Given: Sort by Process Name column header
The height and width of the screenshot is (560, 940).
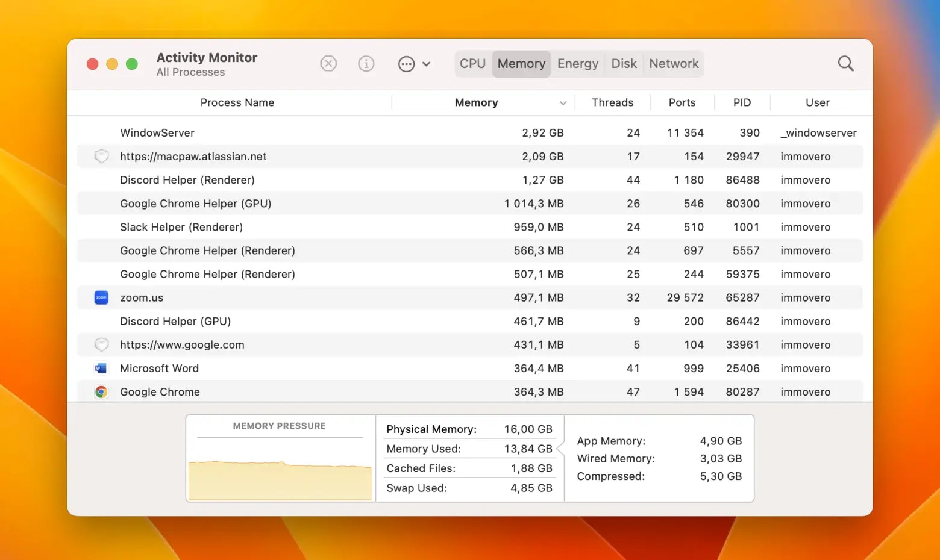Looking at the screenshot, I should coord(237,102).
